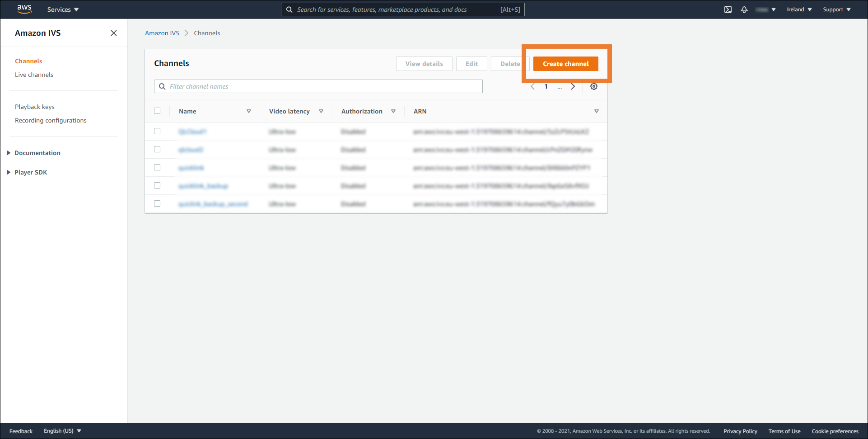
Task: Sort by the ARN column arrow
Action: click(x=597, y=111)
